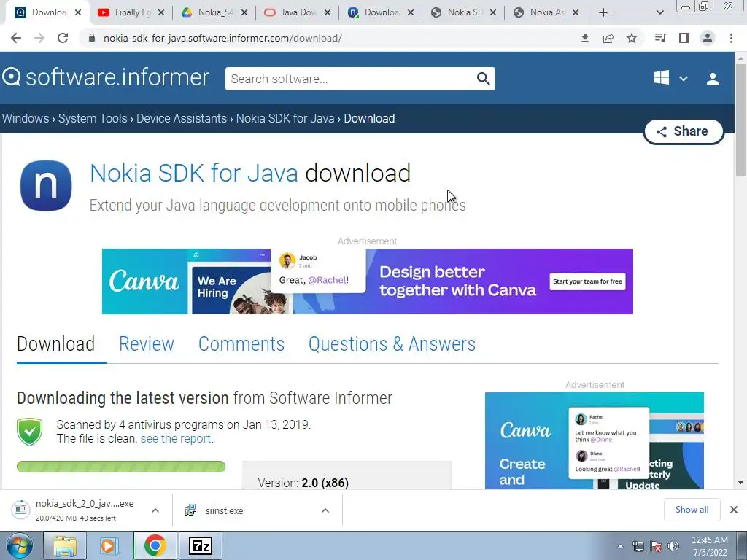Open options for siinst.exe download
The image size is (747, 560).
pos(325,510)
